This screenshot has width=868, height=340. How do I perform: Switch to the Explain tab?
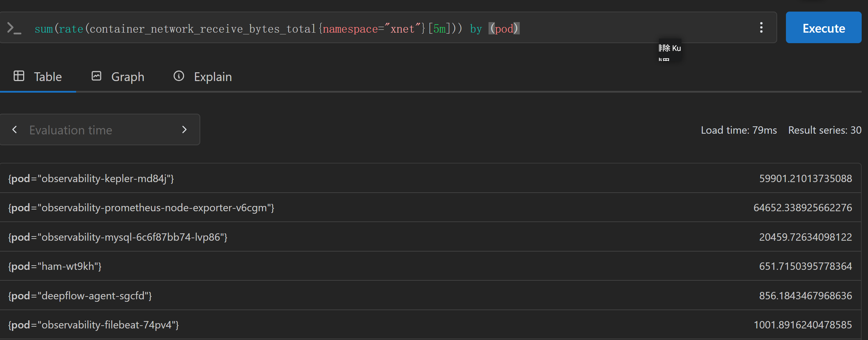(203, 77)
